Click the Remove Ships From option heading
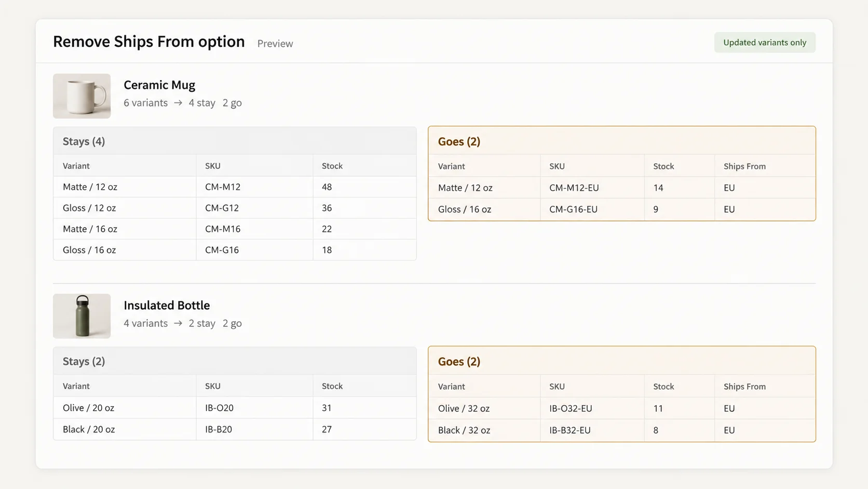The height and width of the screenshot is (489, 868). pos(149,42)
